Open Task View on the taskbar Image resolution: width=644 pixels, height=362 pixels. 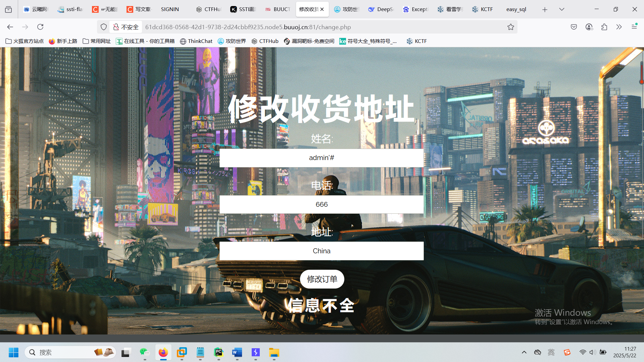pos(126,352)
